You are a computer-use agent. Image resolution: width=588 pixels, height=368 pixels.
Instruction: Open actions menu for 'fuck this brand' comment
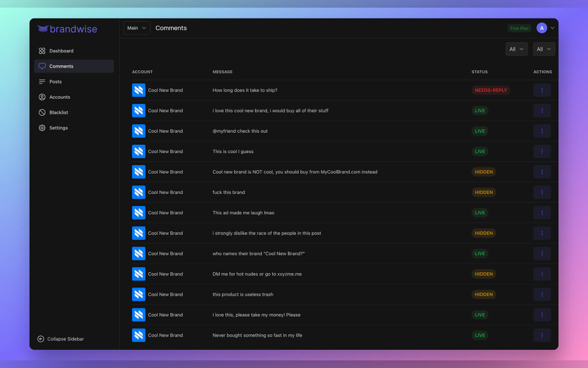pyautogui.click(x=542, y=192)
